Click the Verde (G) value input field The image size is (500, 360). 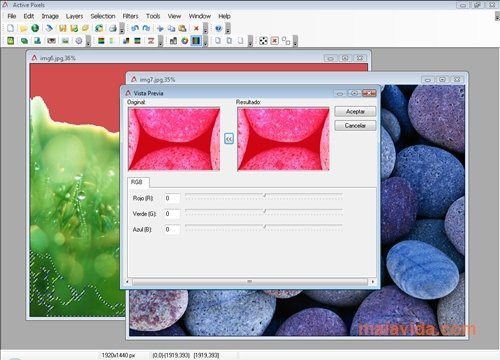pos(172,214)
